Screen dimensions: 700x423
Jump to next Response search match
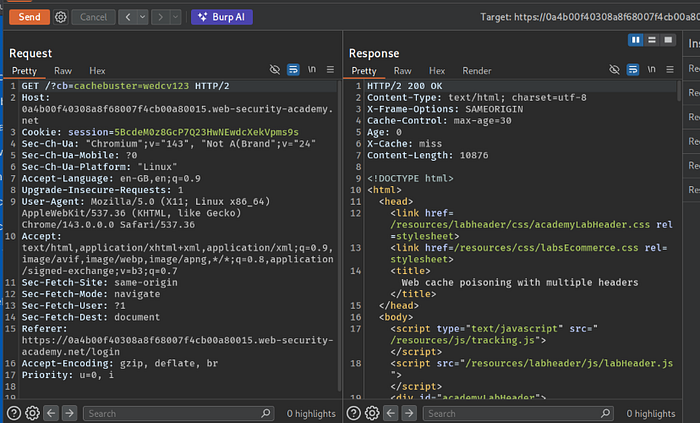tap(409, 413)
